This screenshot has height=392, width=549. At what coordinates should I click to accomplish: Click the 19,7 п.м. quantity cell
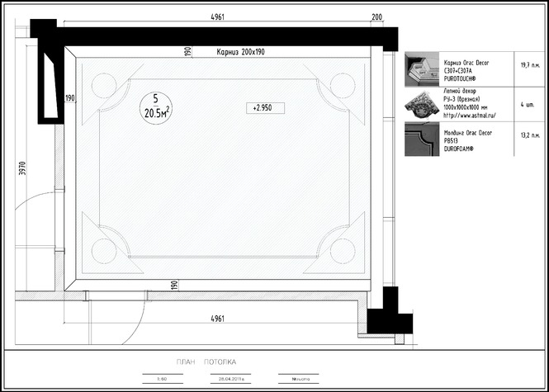pos(530,64)
